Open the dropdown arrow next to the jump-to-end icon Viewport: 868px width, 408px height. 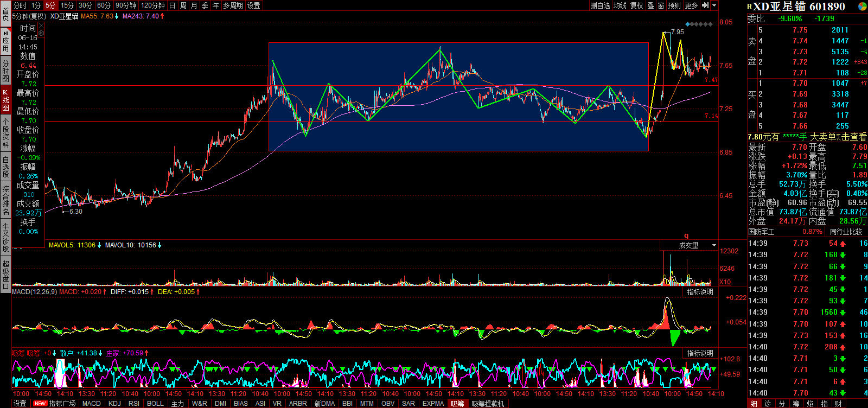(714, 5)
